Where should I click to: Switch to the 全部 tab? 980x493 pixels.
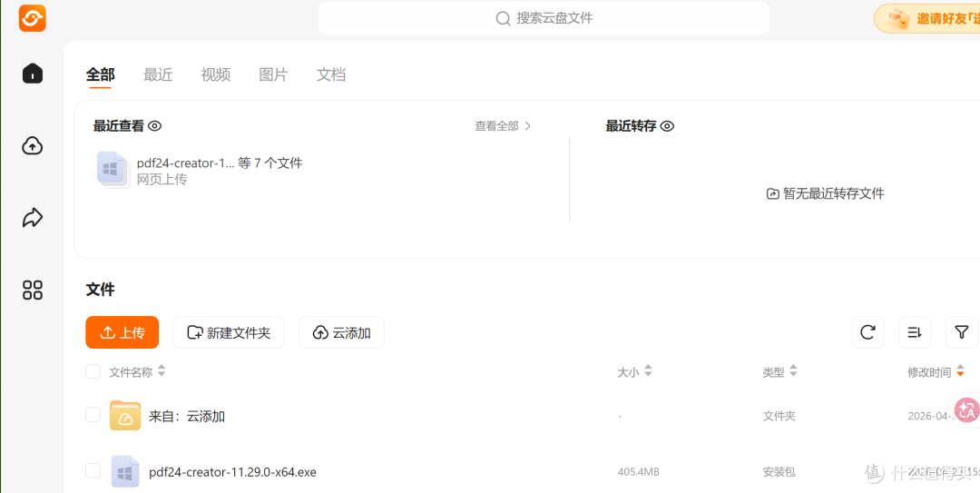pos(100,75)
